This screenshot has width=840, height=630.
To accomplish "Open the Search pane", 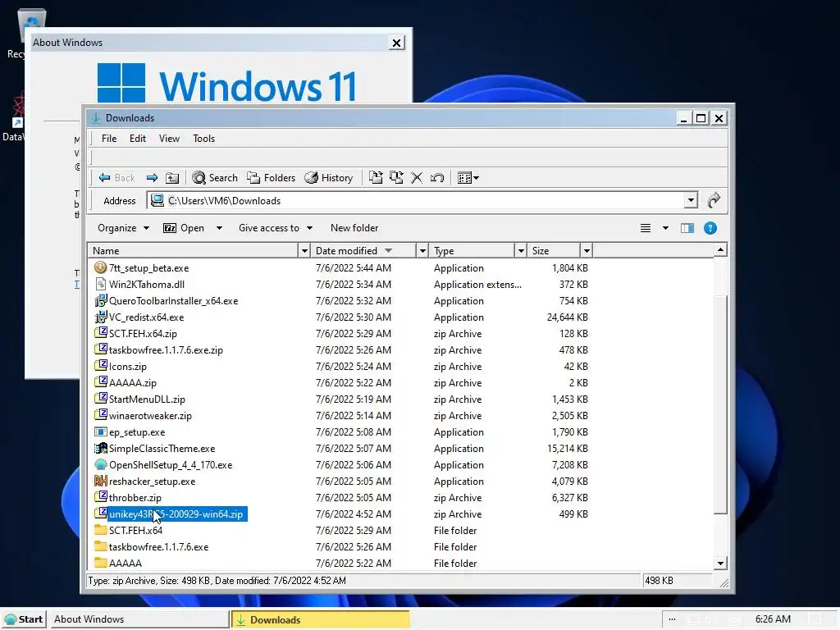I will click(215, 178).
